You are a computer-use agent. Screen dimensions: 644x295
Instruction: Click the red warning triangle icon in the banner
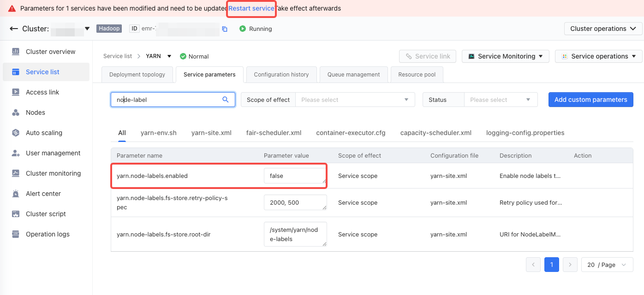pyautogui.click(x=12, y=8)
